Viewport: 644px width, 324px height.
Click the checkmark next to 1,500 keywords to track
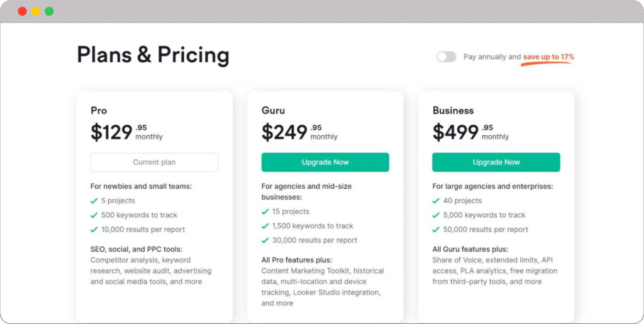[x=265, y=226]
